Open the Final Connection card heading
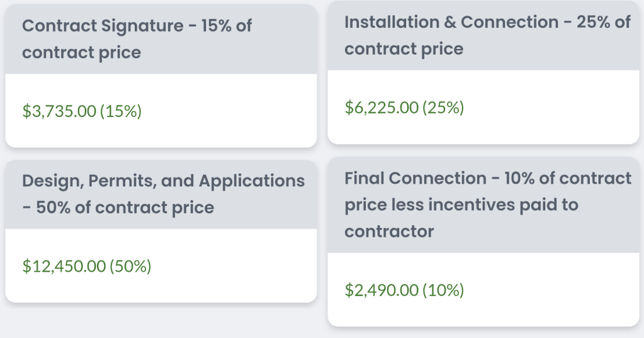Image resolution: width=644 pixels, height=338 pixels. (415, 179)
